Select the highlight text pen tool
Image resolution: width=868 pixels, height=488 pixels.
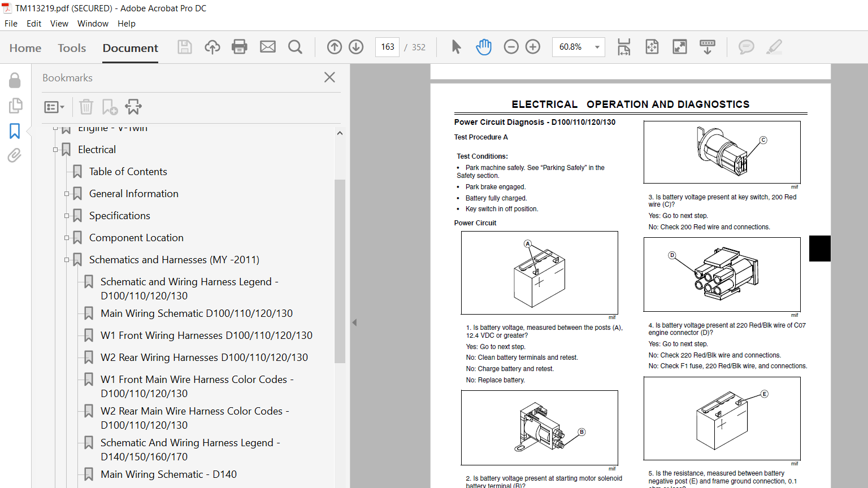774,47
